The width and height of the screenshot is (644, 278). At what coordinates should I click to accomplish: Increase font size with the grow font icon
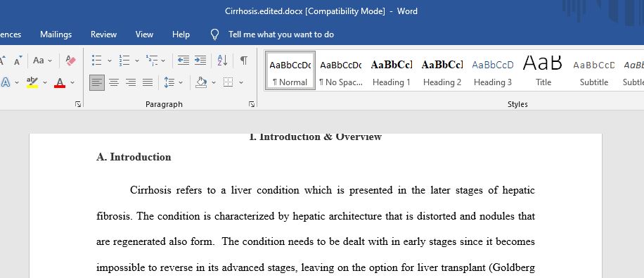tap(2, 61)
